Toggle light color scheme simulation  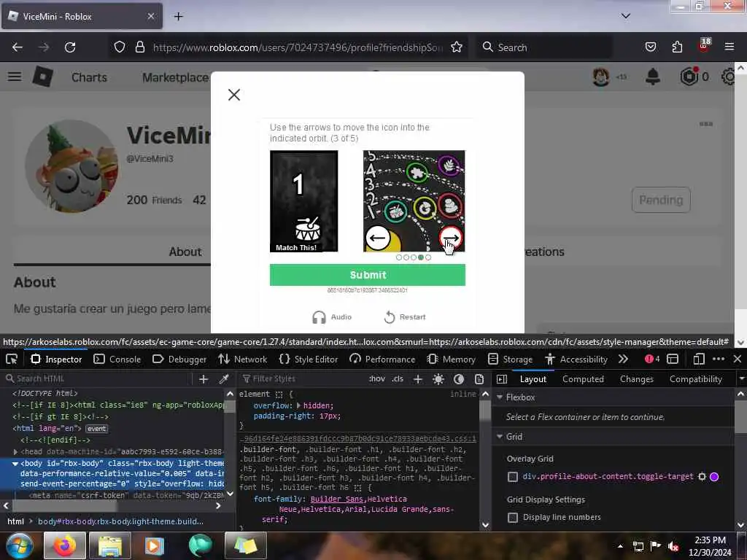[x=438, y=379]
